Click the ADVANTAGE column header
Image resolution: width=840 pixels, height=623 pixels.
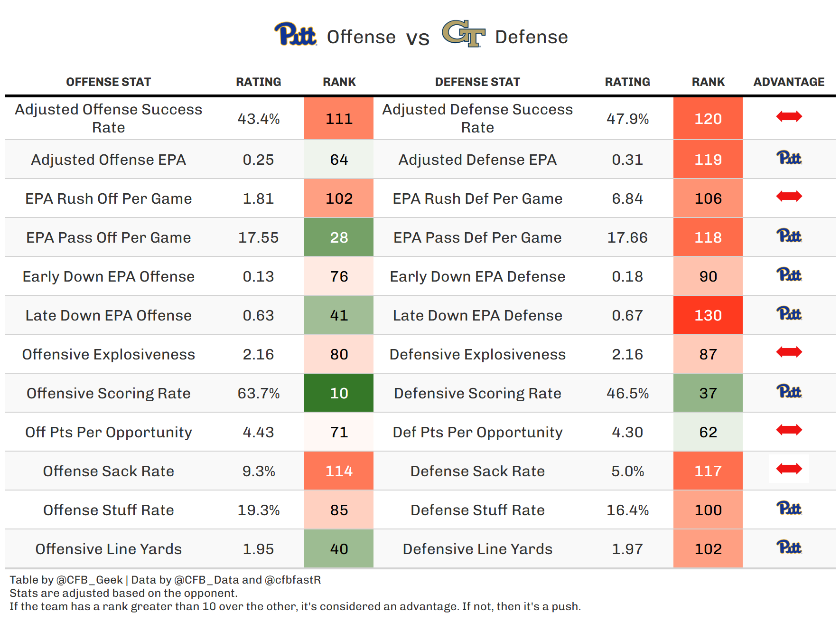789,82
